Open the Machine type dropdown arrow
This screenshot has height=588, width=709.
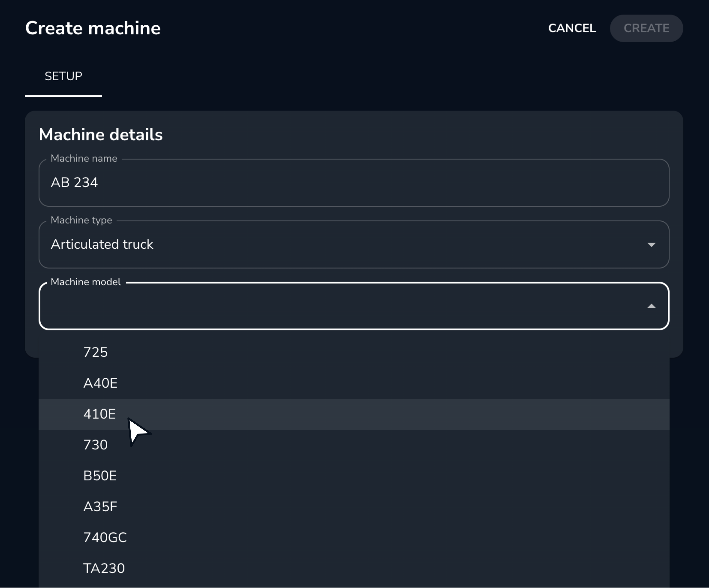pos(652,244)
